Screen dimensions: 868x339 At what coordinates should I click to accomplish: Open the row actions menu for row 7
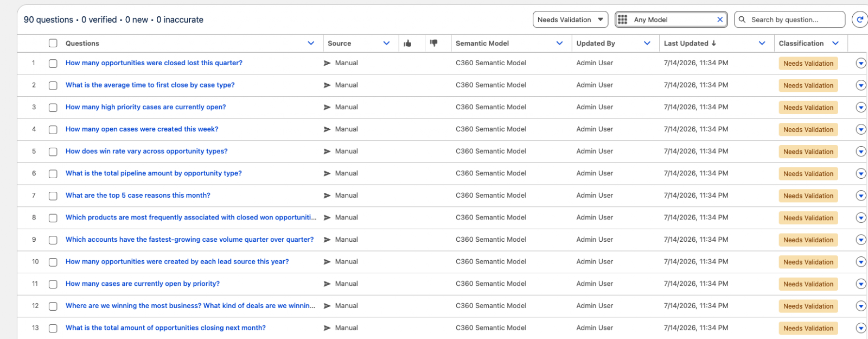click(x=860, y=196)
